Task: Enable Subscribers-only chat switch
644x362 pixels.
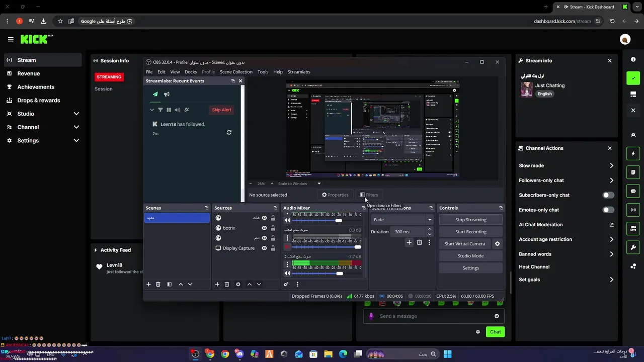Action: coord(608,195)
